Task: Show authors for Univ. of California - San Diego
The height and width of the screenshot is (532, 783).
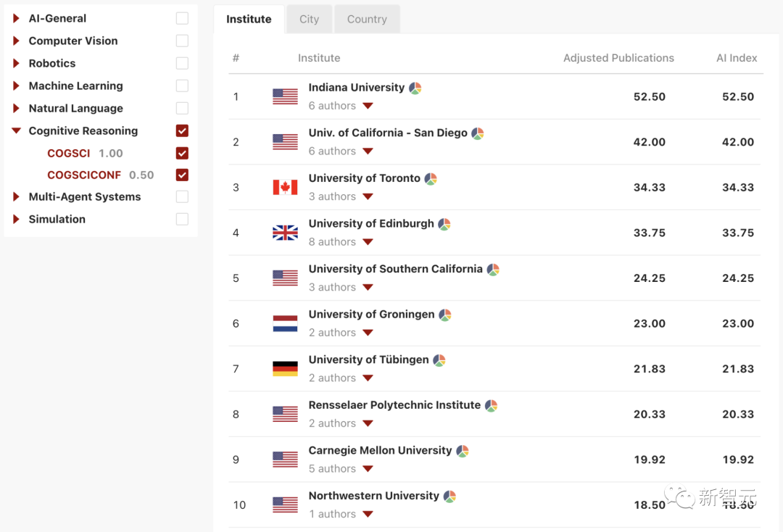Action: click(368, 151)
